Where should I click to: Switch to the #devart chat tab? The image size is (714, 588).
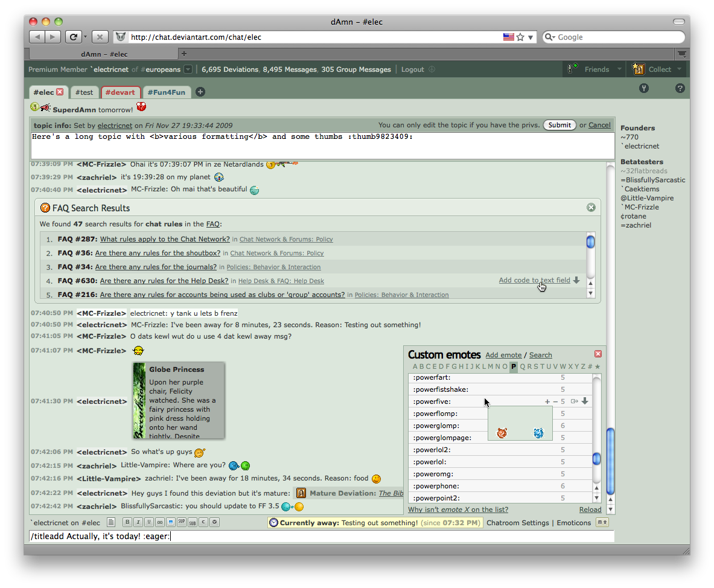pos(120,92)
